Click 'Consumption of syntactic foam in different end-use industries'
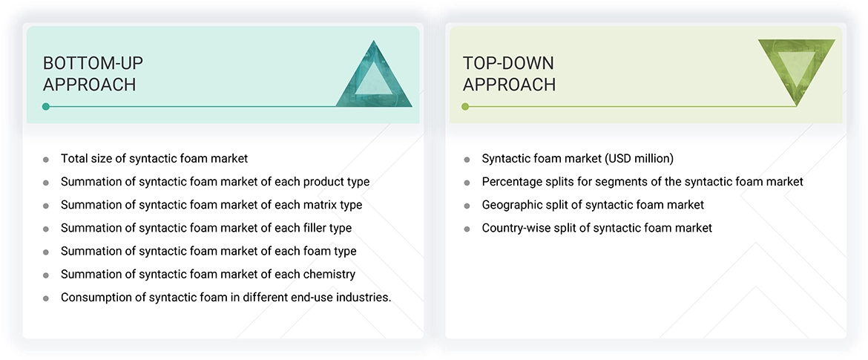Screen dimensions: 868x360 click(x=226, y=297)
